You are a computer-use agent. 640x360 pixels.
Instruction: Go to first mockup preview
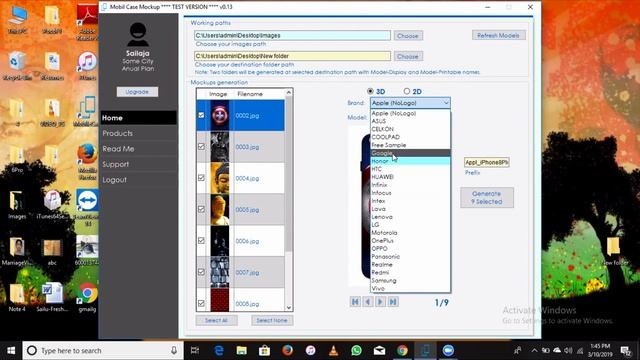355,302
